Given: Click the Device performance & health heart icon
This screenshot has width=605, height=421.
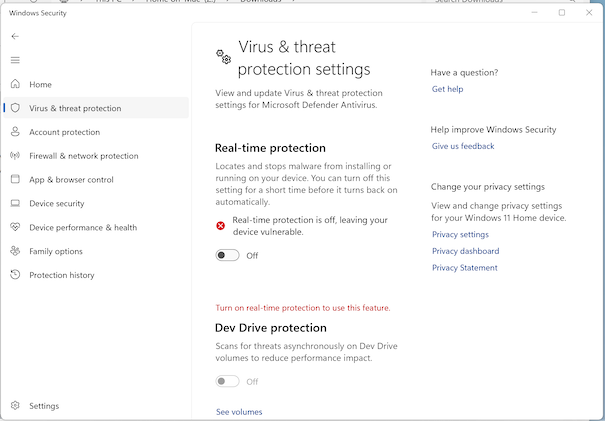Looking at the screenshot, I should click(x=15, y=227).
